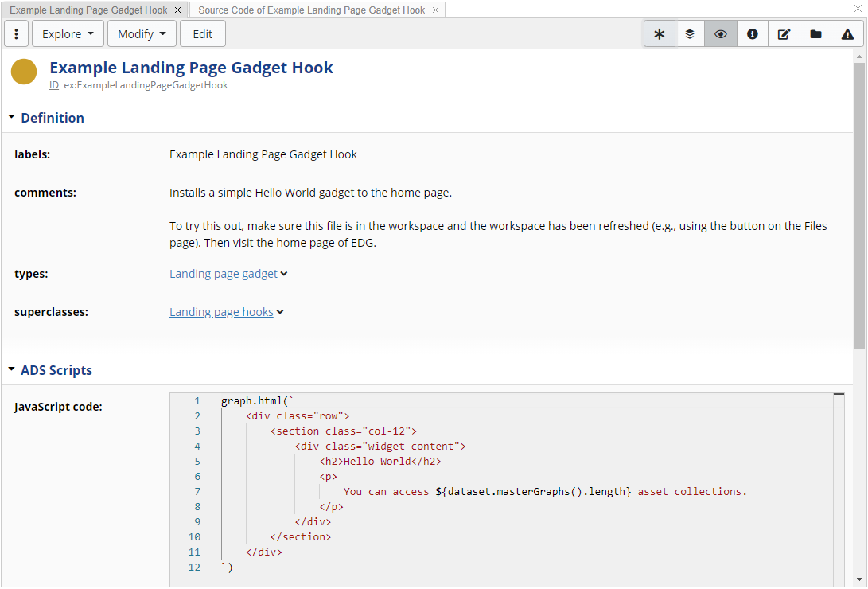Screen dimensions: 868x589
Task: Select the Example Landing Page Gadget Hook tab
Action: (x=88, y=10)
